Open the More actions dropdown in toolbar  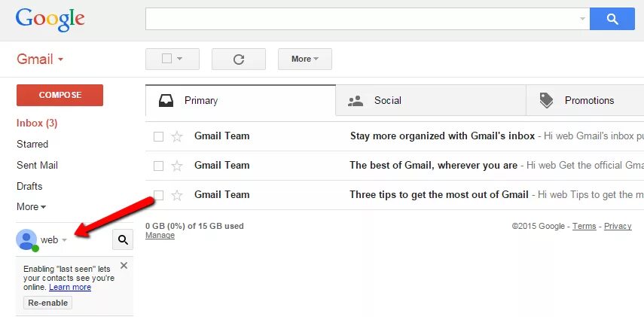click(x=305, y=59)
